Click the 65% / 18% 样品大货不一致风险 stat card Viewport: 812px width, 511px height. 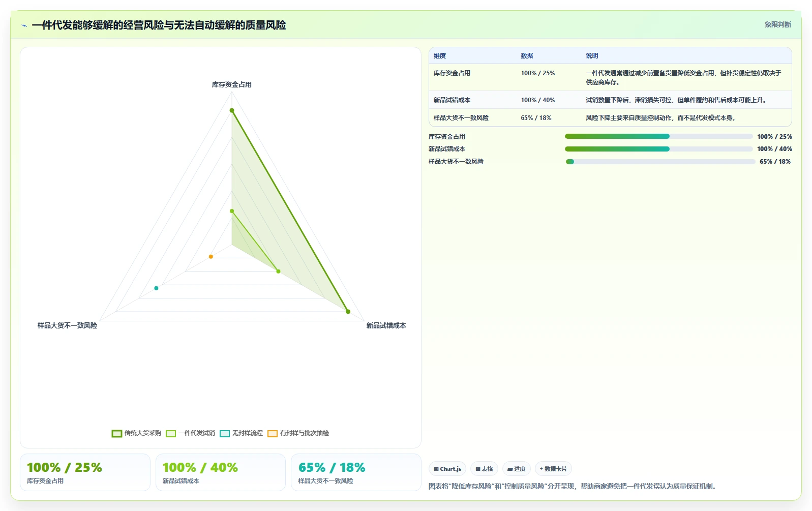point(356,472)
